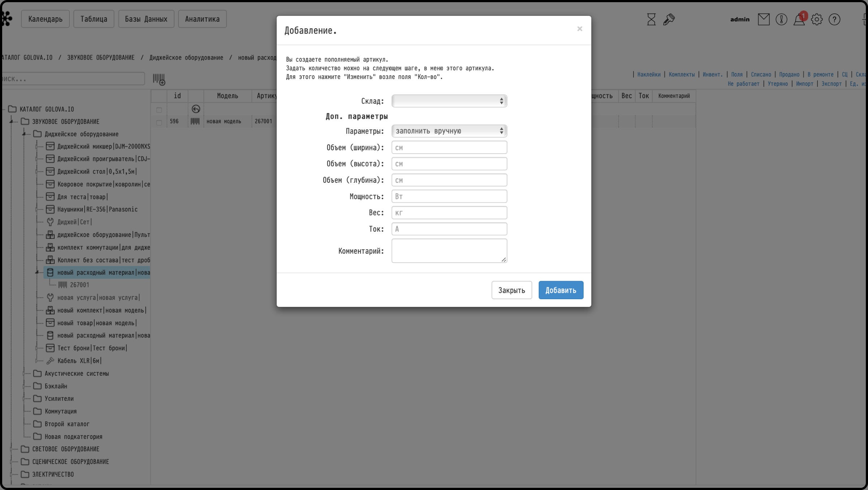The width and height of the screenshot is (868, 490).
Task: Click the key icon next to the hourglass
Action: coord(669,19)
